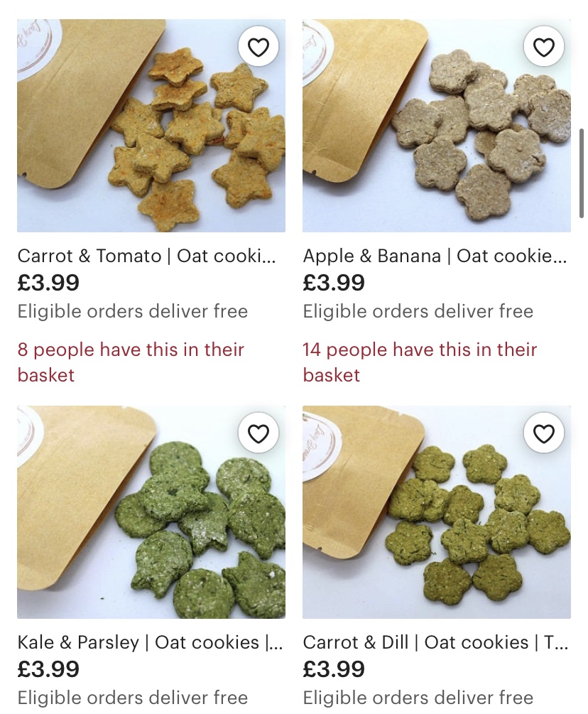Screen dimensions: 588x714
Task: Click the Carrot & Tomato £3.99 price
Action: 49,283
